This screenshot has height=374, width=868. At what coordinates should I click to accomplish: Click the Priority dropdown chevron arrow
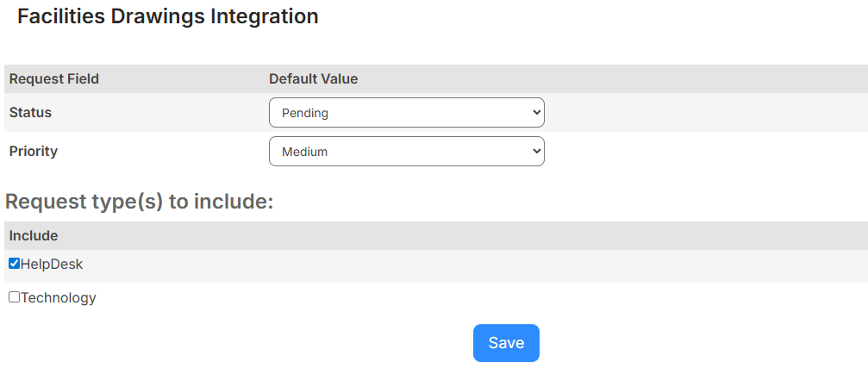pyautogui.click(x=536, y=152)
